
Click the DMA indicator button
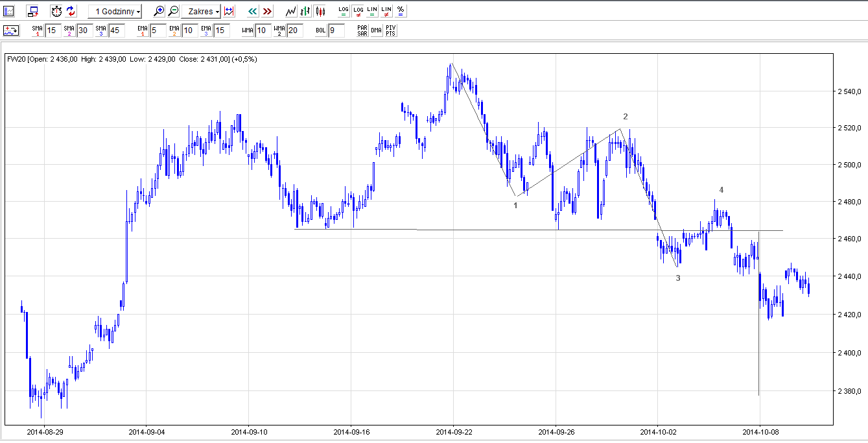376,30
